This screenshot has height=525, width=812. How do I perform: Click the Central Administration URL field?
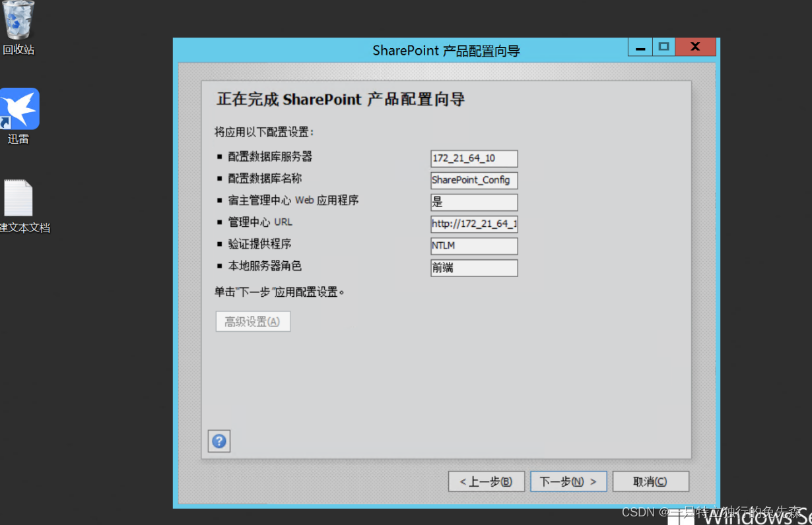point(474,224)
